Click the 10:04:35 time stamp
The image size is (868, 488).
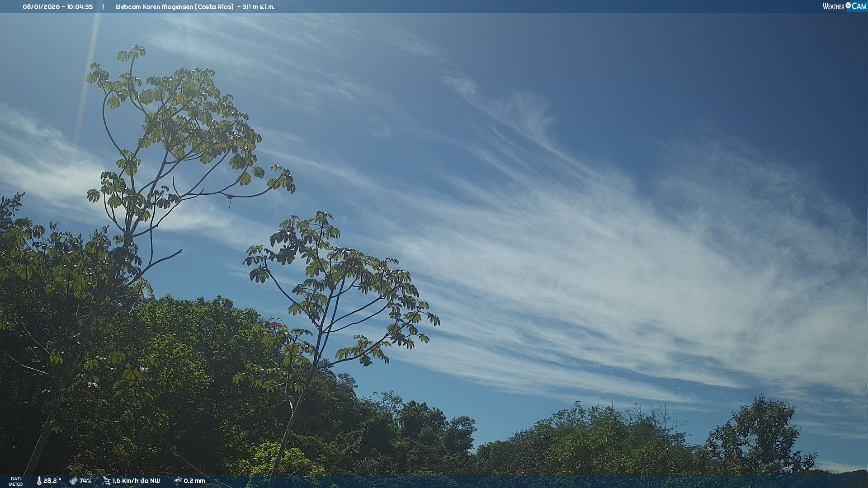[x=80, y=7]
